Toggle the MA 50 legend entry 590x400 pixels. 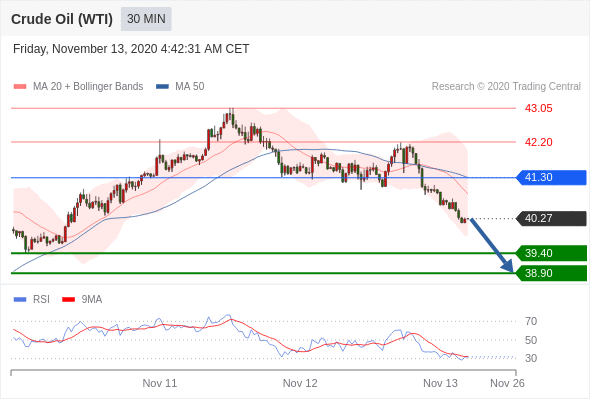tap(180, 87)
